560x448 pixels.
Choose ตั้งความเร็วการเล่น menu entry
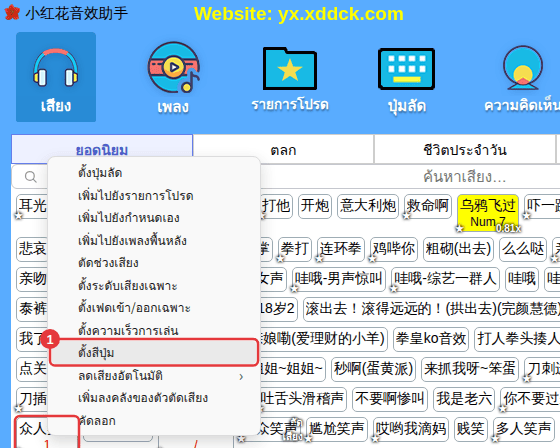(x=154, y=330)
